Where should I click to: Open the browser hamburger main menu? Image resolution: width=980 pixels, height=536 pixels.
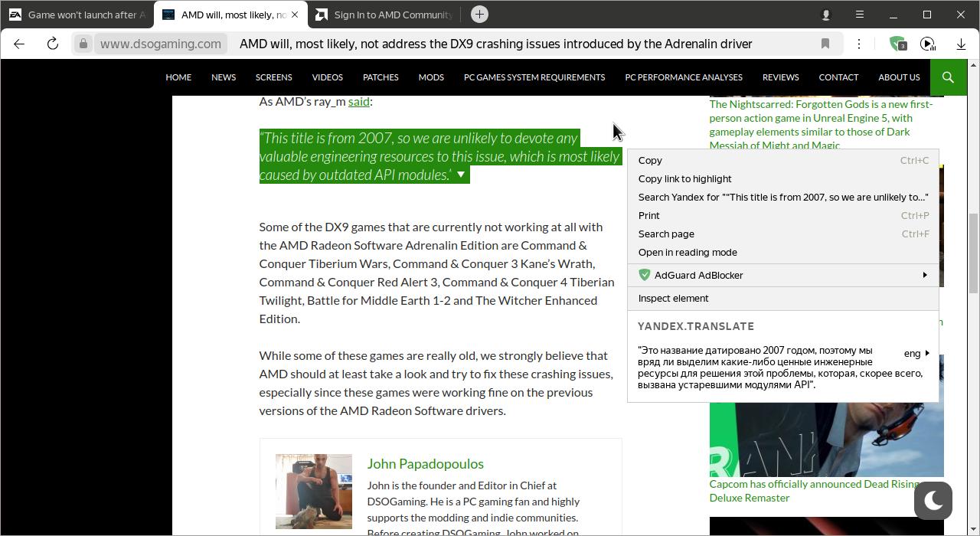(860, 15)
